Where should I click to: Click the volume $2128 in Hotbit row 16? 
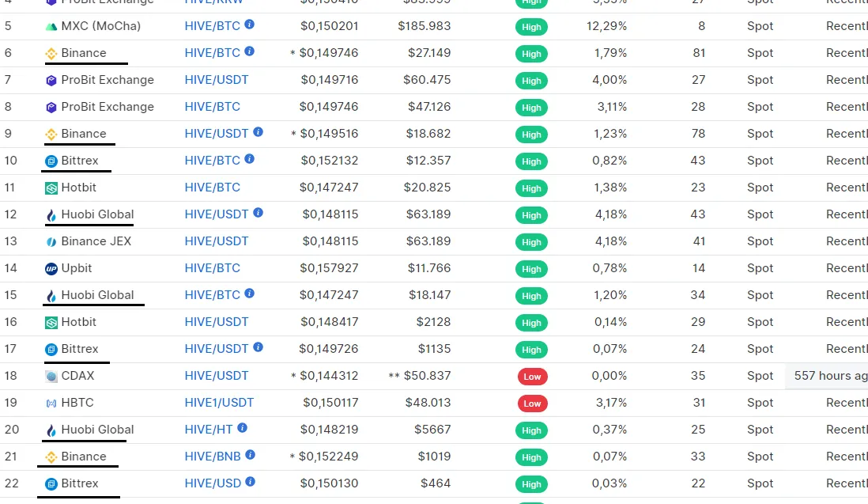[433, 322]
